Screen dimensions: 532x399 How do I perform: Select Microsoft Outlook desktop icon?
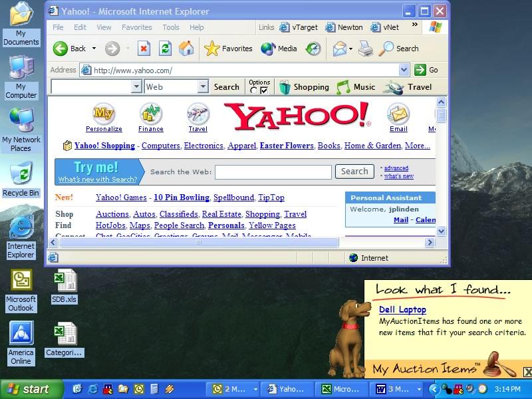(21, 291)
